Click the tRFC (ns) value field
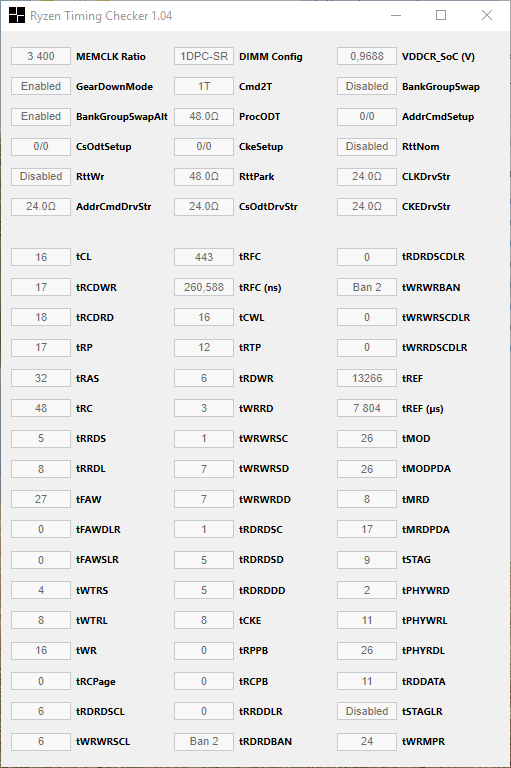511x768 pixels. coord(204,287)
